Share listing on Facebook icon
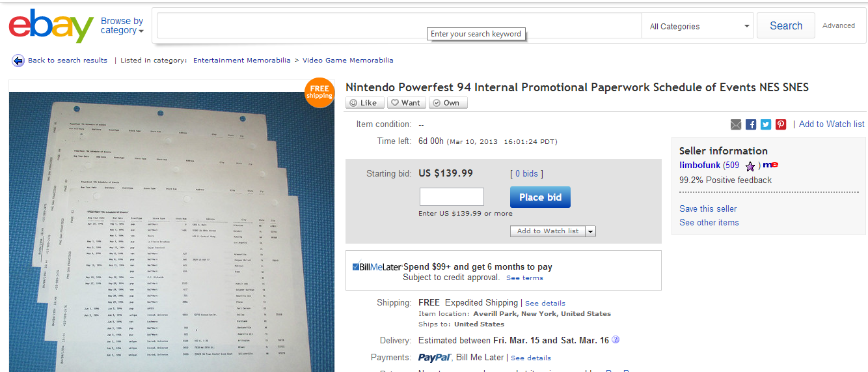The width and height of the screenshot is (868, 372). click(751, 124)
